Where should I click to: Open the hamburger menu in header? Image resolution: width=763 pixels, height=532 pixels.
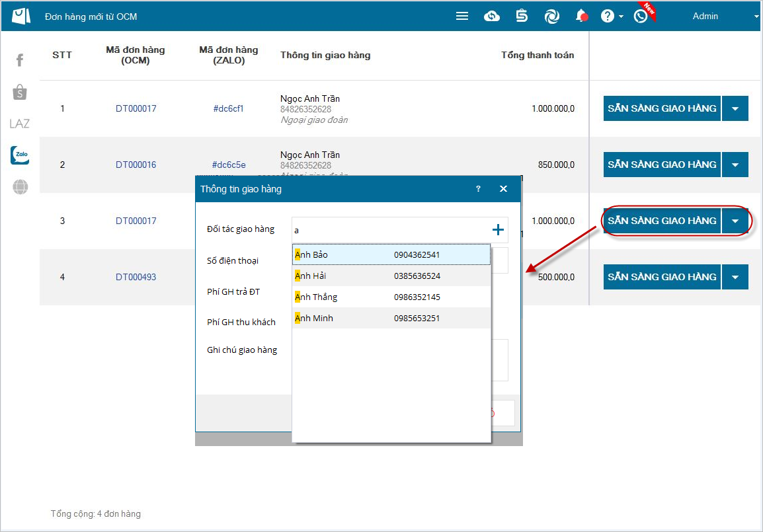click(x=462, y=17)
